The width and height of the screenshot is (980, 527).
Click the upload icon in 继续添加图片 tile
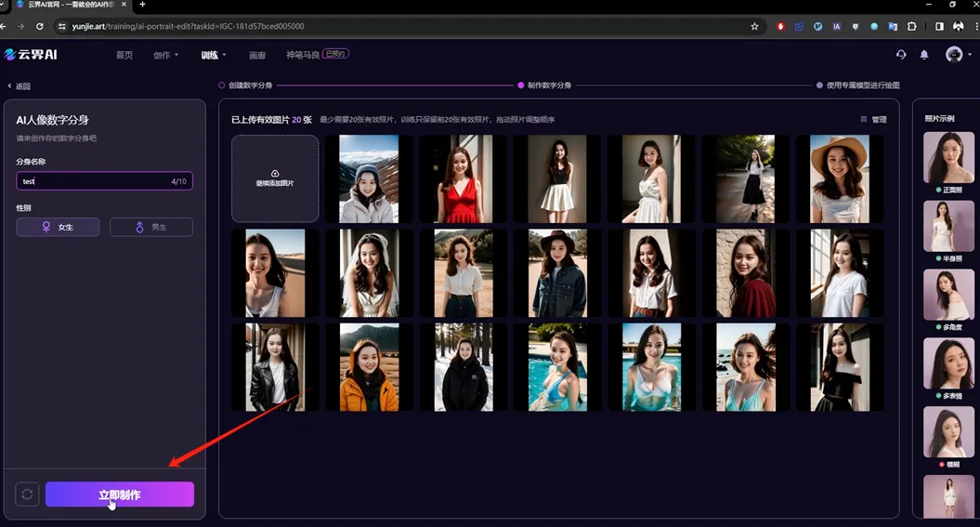point(275,173)
